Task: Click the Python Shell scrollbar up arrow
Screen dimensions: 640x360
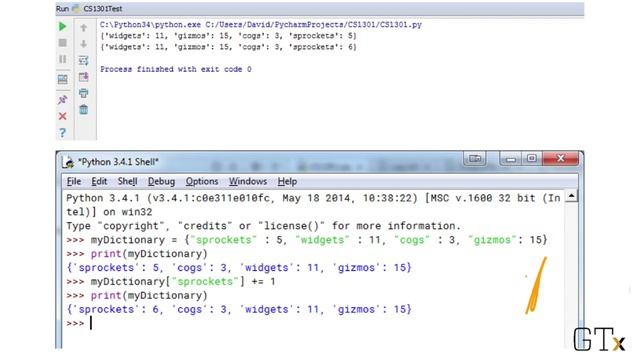Action: pos(571,196)
